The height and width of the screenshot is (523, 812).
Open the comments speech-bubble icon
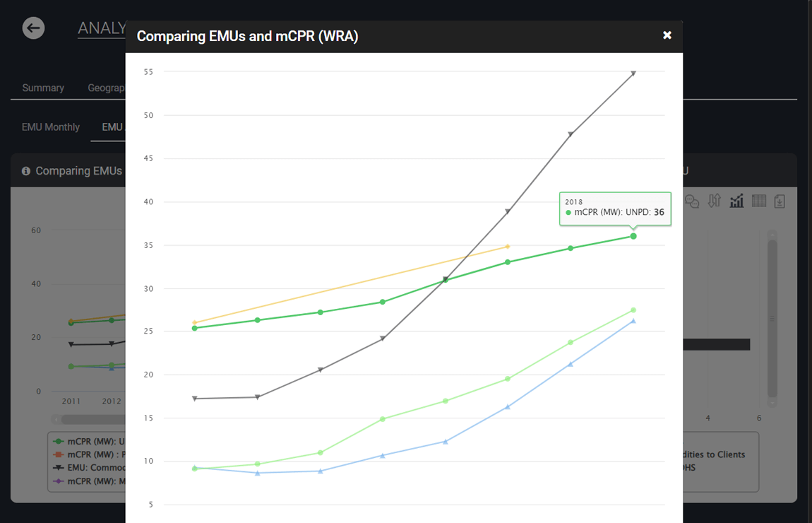692,201
